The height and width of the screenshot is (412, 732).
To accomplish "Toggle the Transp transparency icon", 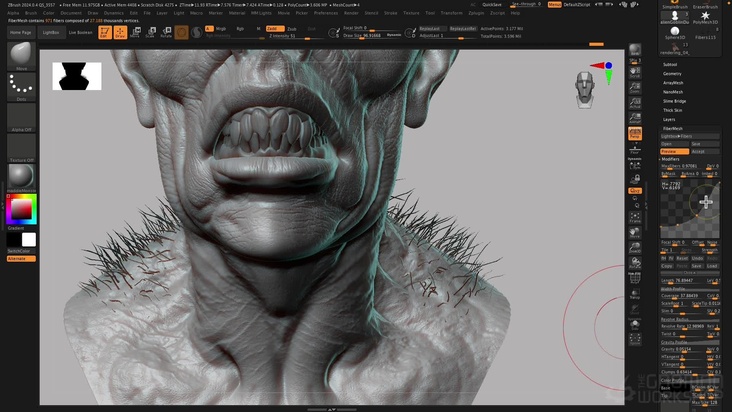I will (x=635, y=294).
